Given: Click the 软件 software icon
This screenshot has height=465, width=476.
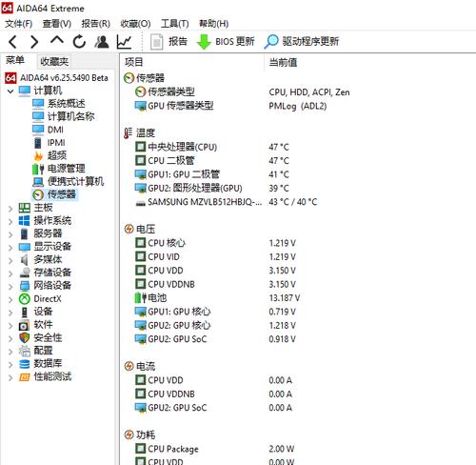Looking at the screenshot, I should pyautogui.click(x=24, y=325).
